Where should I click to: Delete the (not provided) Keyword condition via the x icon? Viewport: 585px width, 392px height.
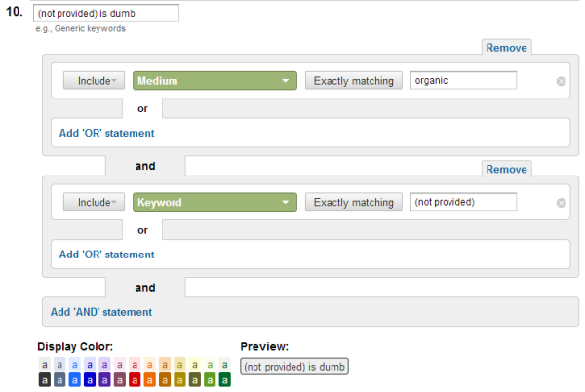tap(561, 203)
